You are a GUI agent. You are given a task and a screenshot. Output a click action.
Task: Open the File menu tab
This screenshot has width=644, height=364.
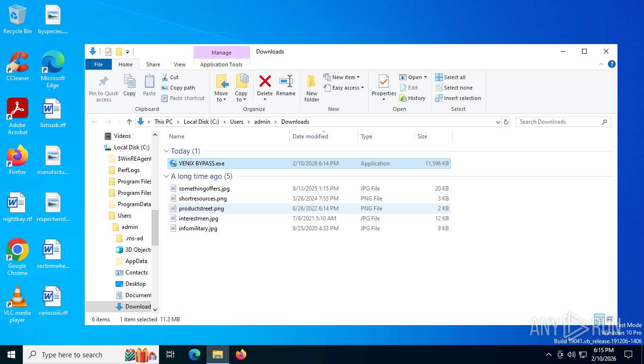pos(98,64)
